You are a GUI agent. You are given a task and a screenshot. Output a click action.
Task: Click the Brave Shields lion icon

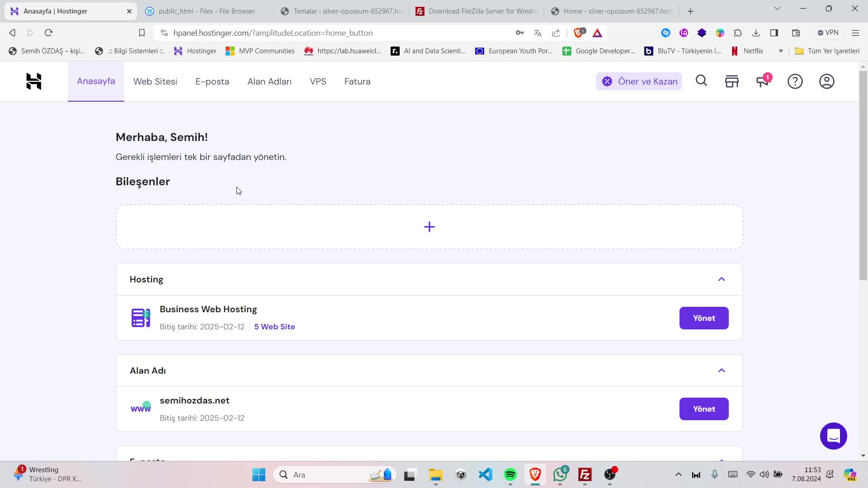[x=579, y=33]
